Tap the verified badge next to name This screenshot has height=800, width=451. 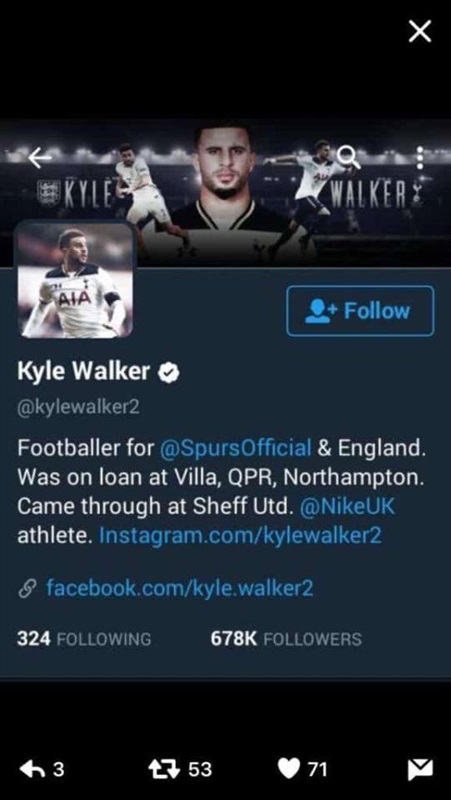point(169,372)
